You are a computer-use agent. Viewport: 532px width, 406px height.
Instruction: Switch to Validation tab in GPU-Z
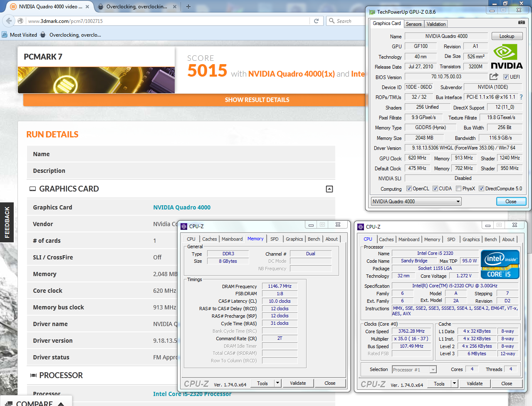[436, 24]
